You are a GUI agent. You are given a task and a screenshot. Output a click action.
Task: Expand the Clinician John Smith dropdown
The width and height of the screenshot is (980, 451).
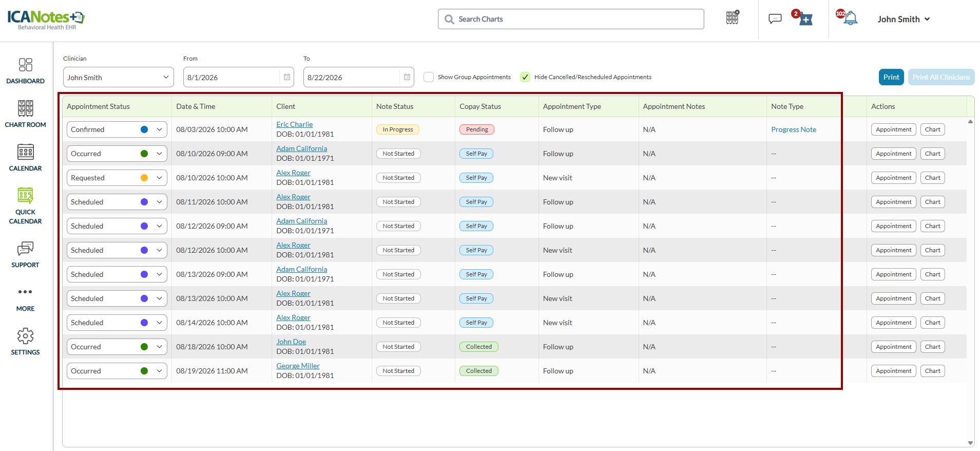click(119, 77)
